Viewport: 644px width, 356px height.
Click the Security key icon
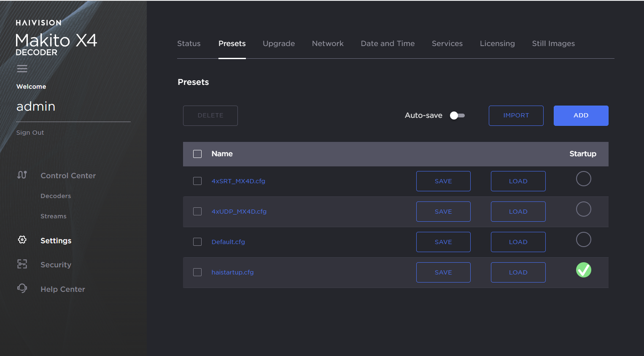pos(22,264)
